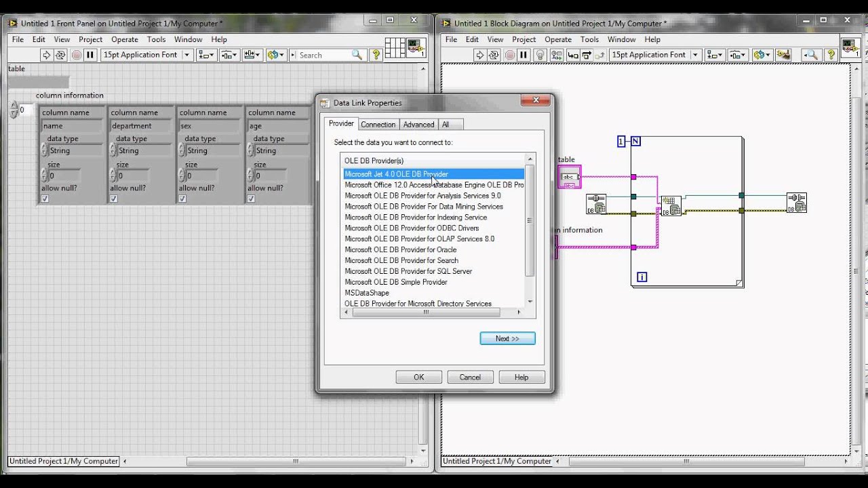Image resolution: width=868 pixels, height=488 pixels.
Task: Click Run arrow in Block Diagram toolbar
Action: tap(480, 55)
